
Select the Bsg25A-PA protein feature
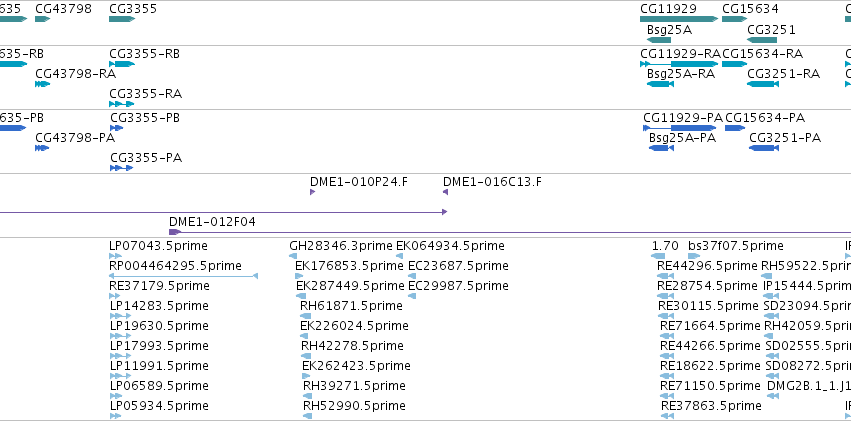(x=661, y=148)
